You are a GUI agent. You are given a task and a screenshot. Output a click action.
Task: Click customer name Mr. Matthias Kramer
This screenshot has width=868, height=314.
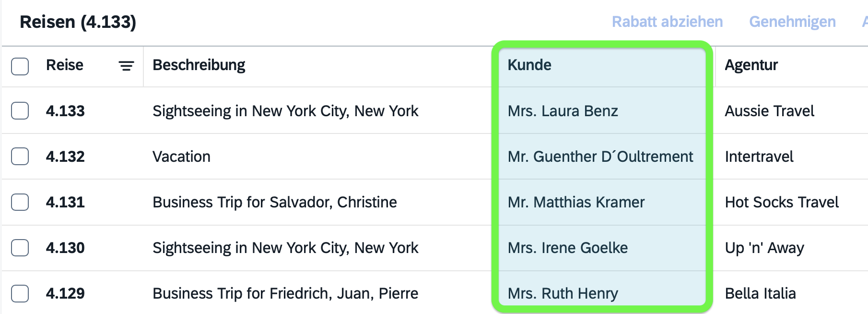pos(576,202)
